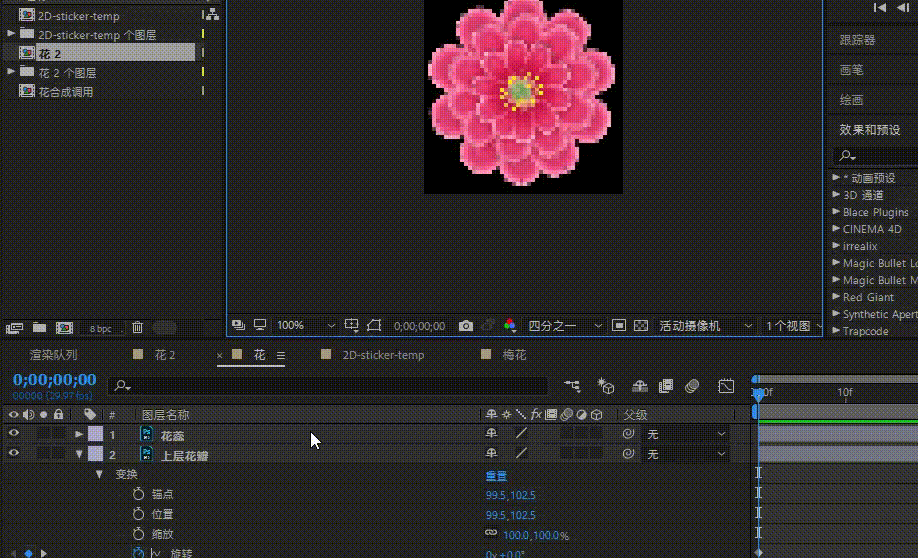Hide the 上层花瓣 layer with eye icon
The height and width of the screenshot is (558, 918).
(x=13, y=453)
